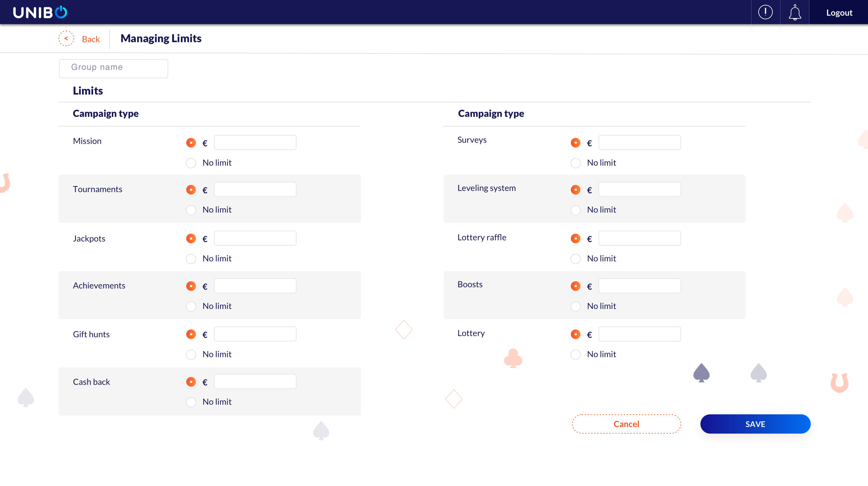The image size is (868, 486).
Task: Click the Boosts euro amount field
Action: (x=640, y=286)
